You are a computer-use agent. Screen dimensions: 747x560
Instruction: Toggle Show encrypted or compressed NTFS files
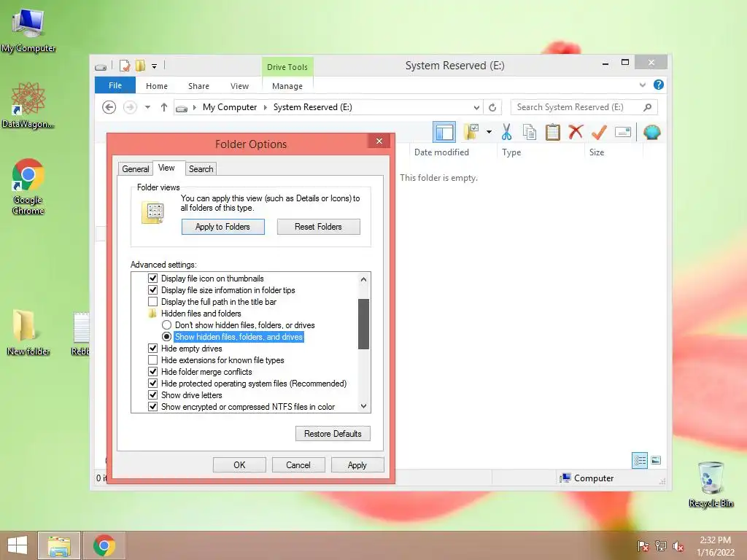(x=153, y=406)
